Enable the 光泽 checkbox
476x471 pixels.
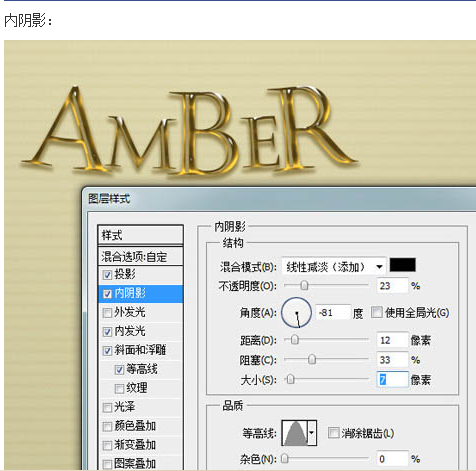107,408
